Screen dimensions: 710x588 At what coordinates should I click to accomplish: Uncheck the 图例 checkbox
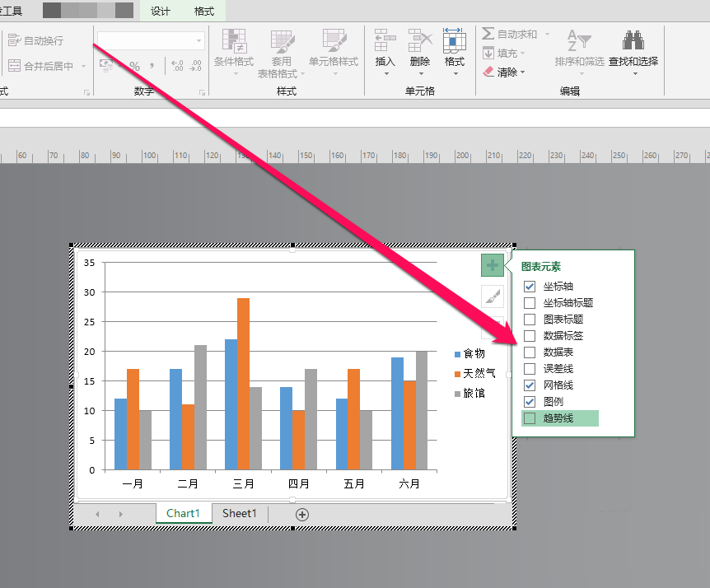tap(530, 402)
